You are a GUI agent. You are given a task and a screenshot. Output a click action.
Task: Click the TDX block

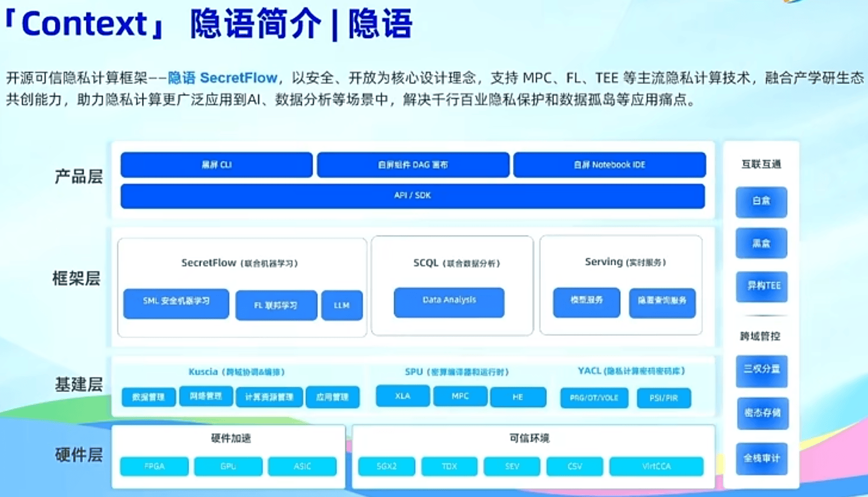(450, 466)
